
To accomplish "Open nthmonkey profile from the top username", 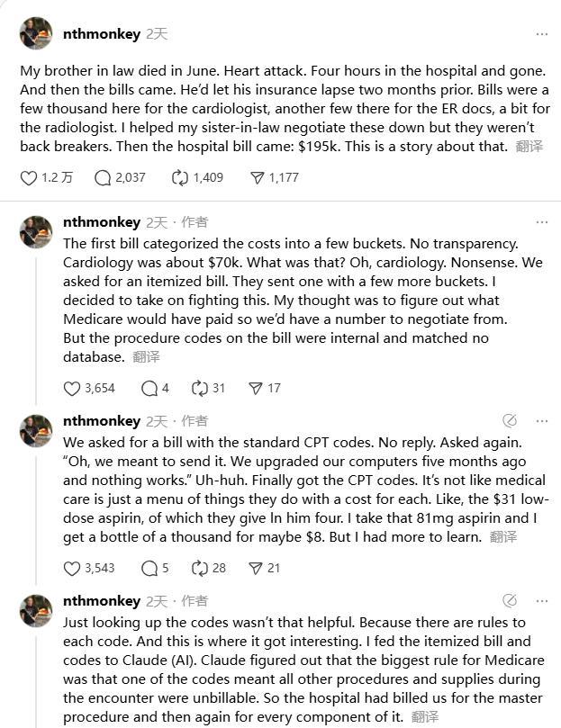I will tap(101, 34).
